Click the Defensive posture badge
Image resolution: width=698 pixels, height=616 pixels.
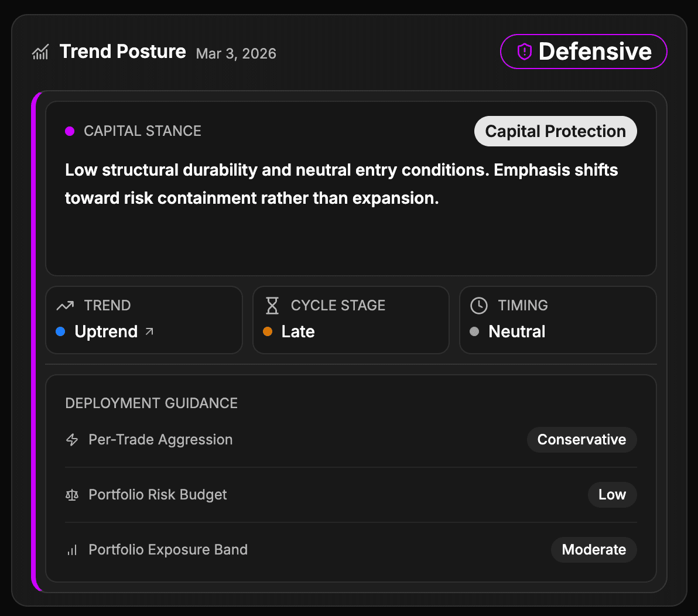pos(583,52)
